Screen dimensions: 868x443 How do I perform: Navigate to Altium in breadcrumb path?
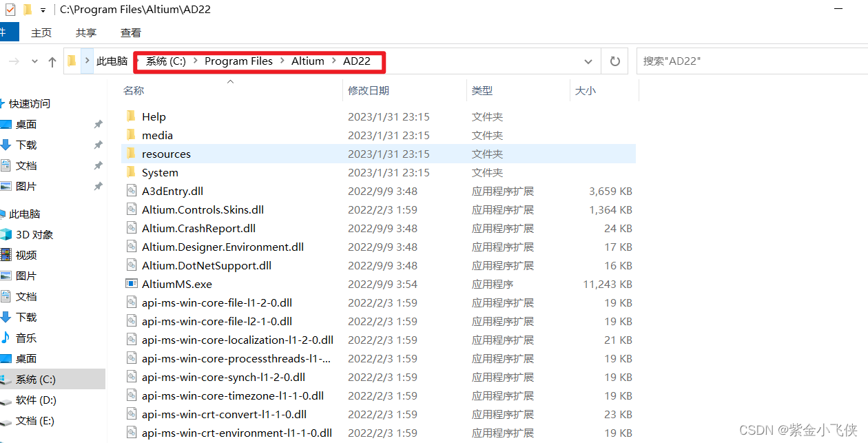(307, 61)
